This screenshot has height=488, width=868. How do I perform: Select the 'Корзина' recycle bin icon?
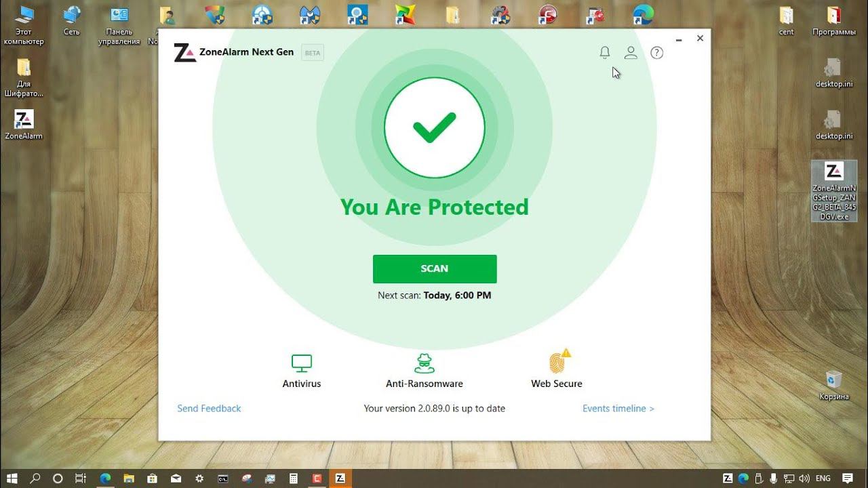tap(834, 385)
